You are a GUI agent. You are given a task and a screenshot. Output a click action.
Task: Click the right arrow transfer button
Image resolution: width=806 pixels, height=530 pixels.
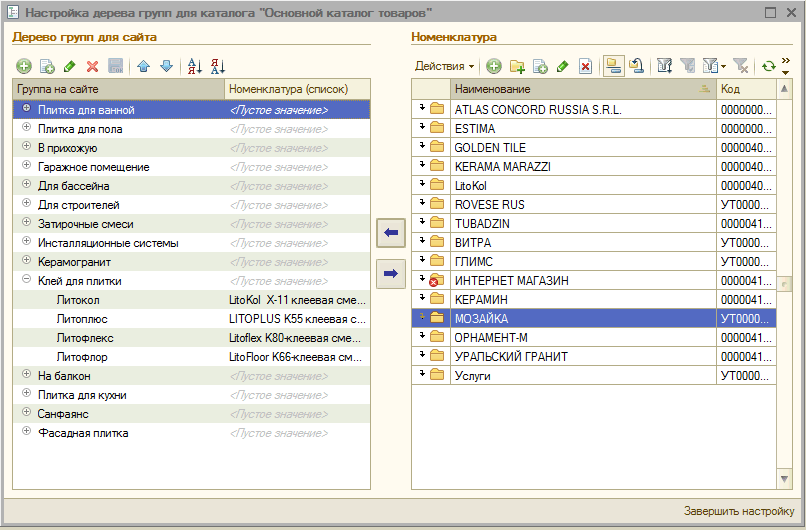[391, 272]
